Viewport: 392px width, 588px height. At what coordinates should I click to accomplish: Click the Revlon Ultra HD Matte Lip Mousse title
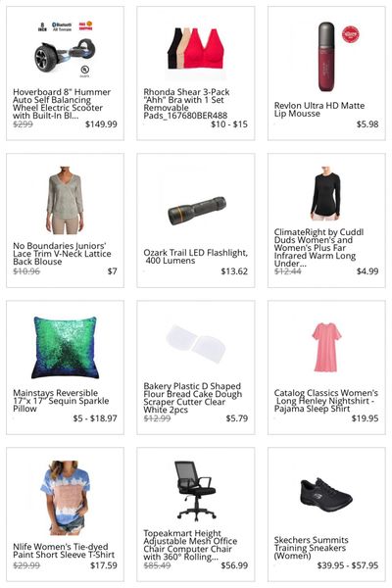point(319,110)
